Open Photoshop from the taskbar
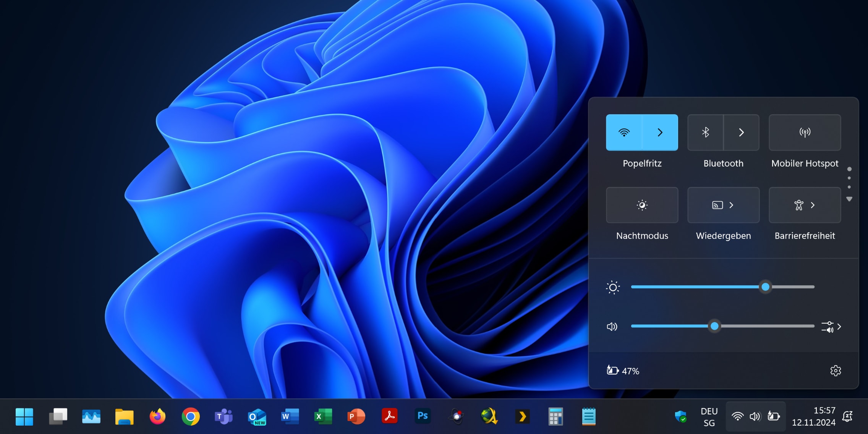Image resolution: width=868 pixels, height=434 pixels. [x=423, y=416]
